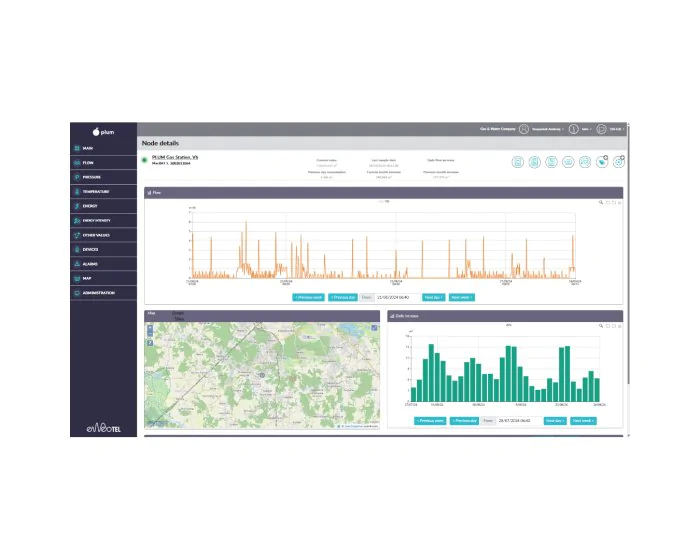Click the station marker on the map
The height and width of the screenshot is (560, 700).
pyautogui.click(x=262, y=375)
